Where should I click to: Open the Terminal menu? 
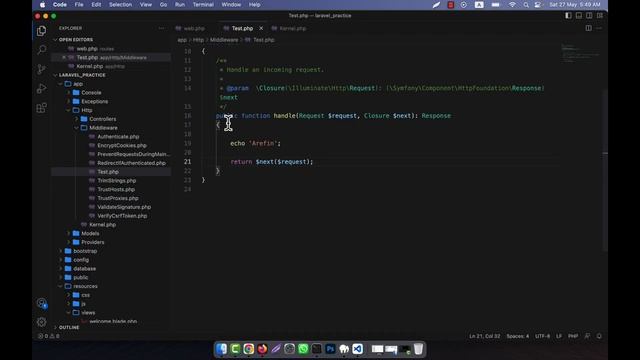[x=203, y=5]
